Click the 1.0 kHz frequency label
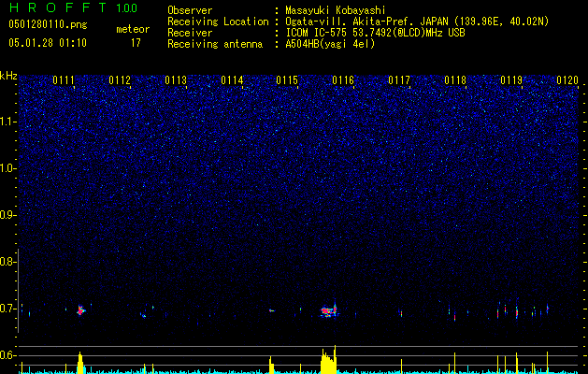 (x=7, y=168)
